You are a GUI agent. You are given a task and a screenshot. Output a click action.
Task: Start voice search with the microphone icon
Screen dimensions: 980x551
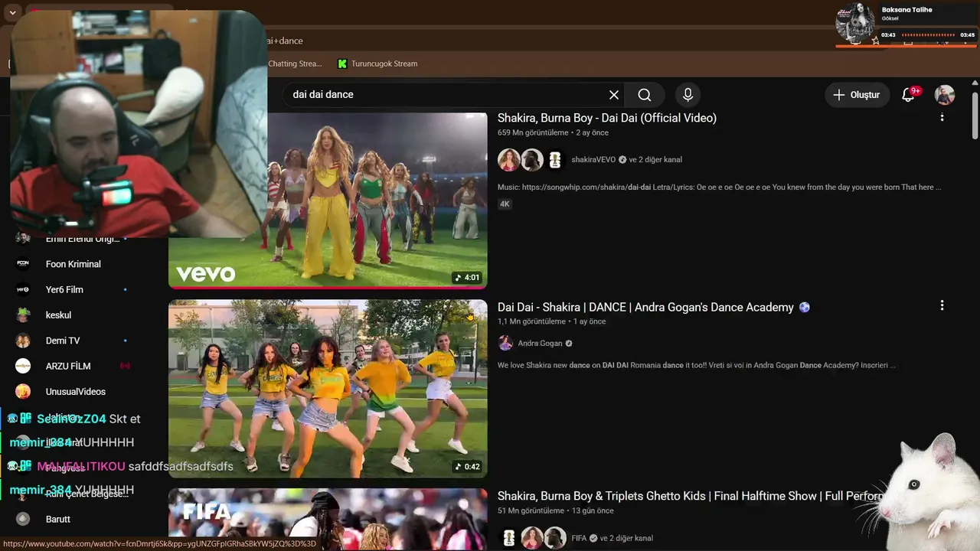[688, 95]
